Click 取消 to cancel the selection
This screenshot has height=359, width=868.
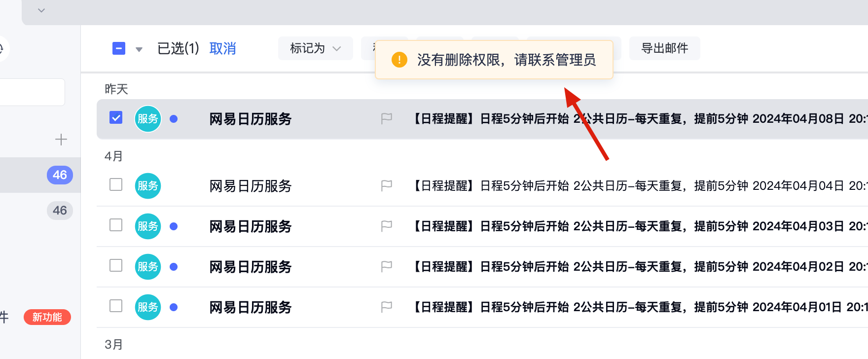tap(223, 48)
